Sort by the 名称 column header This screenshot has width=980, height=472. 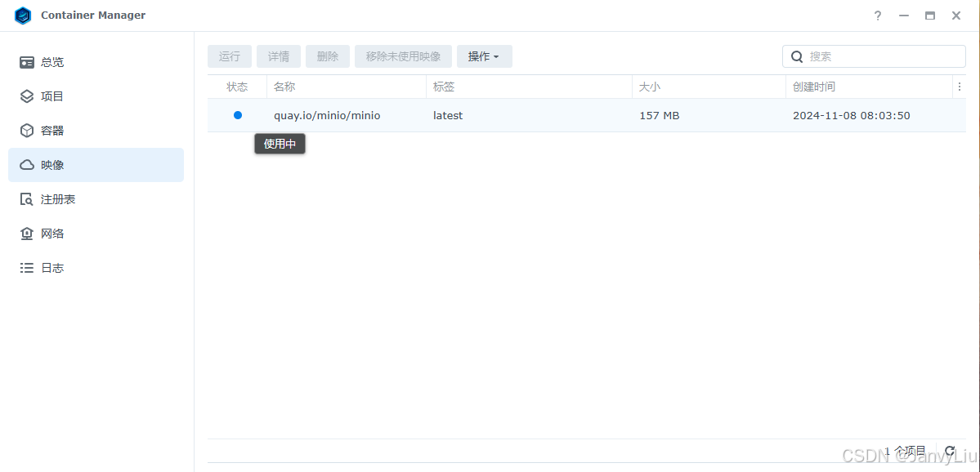(284, 86)
